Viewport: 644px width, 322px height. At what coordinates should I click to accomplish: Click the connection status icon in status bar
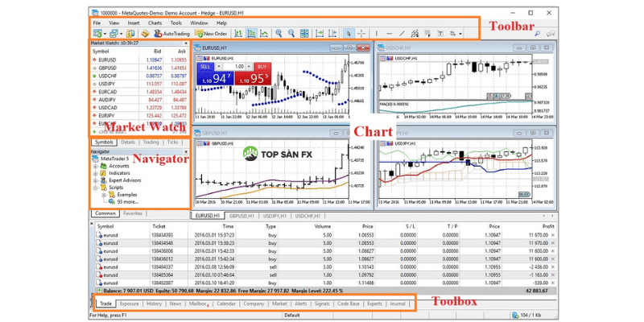point(515,315)
